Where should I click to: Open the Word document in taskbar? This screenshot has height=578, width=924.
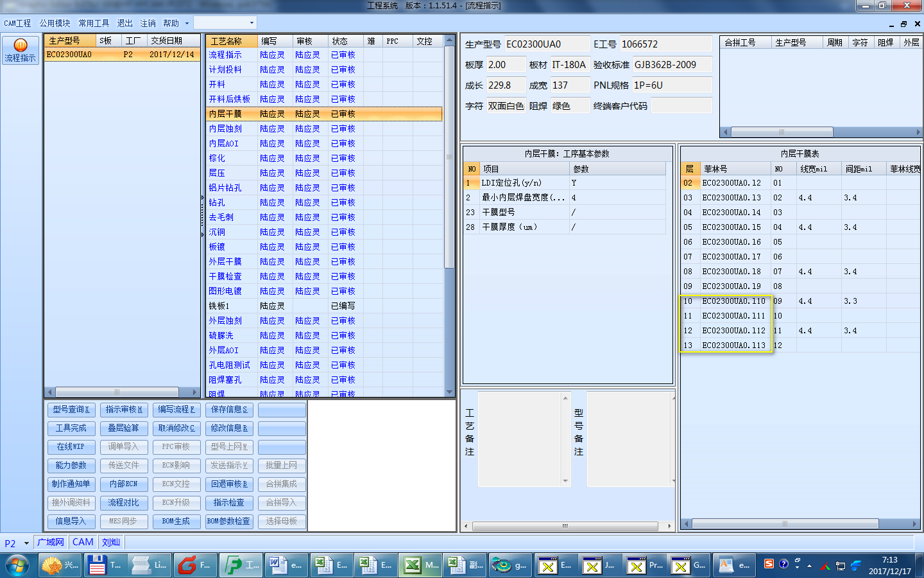pos(285,565)
